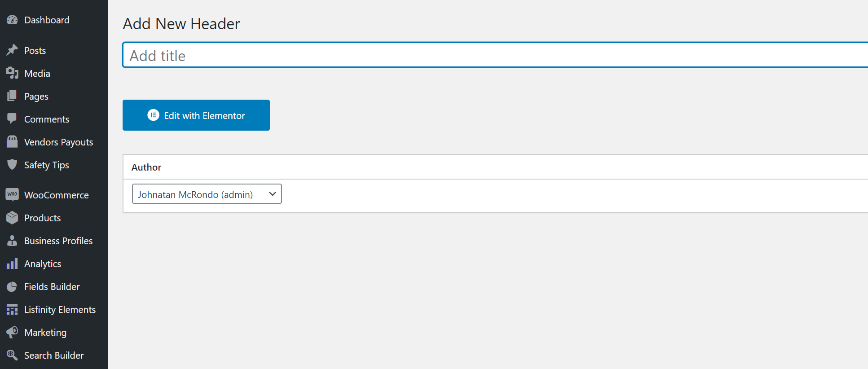The width and height of the screenshot is (868, 369).
Task: Open Lisfinity Elements menu item
Action: coord(60,310)
